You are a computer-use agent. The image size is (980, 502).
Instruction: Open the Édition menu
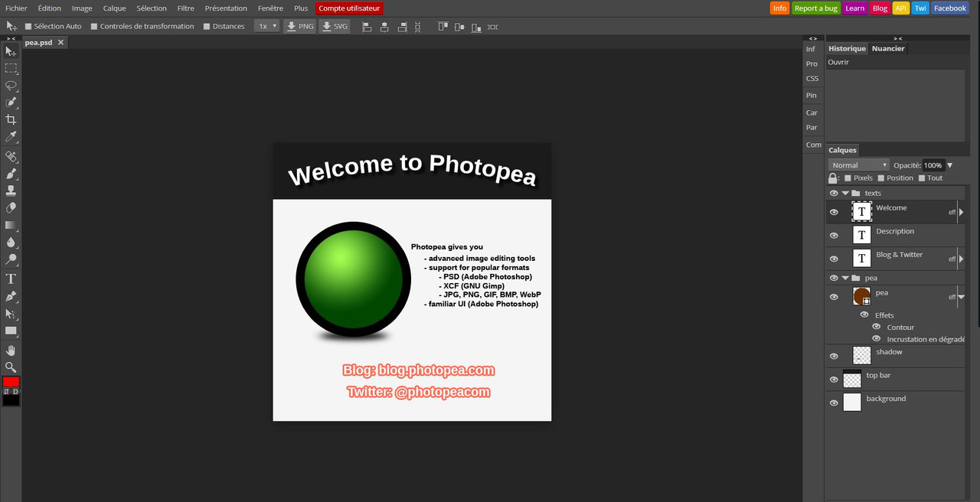(x=50, y=8)
